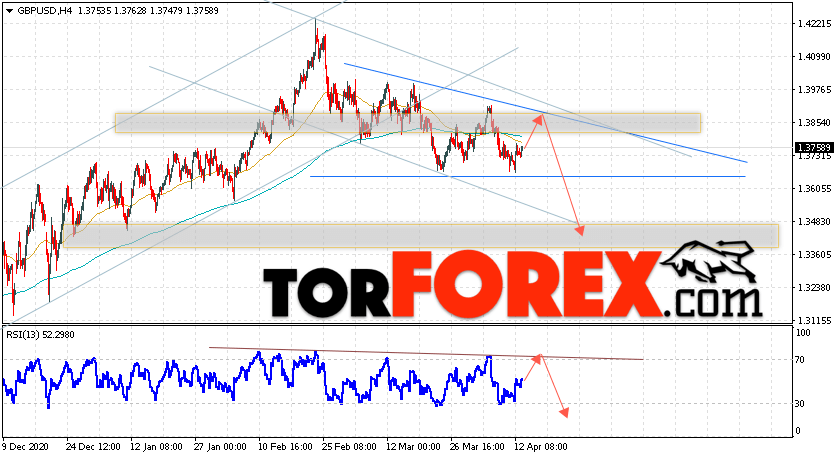Click the 10 Feb 16:00 date label
The height and width of the screenshot is (458, 838).
pos(285,446)
